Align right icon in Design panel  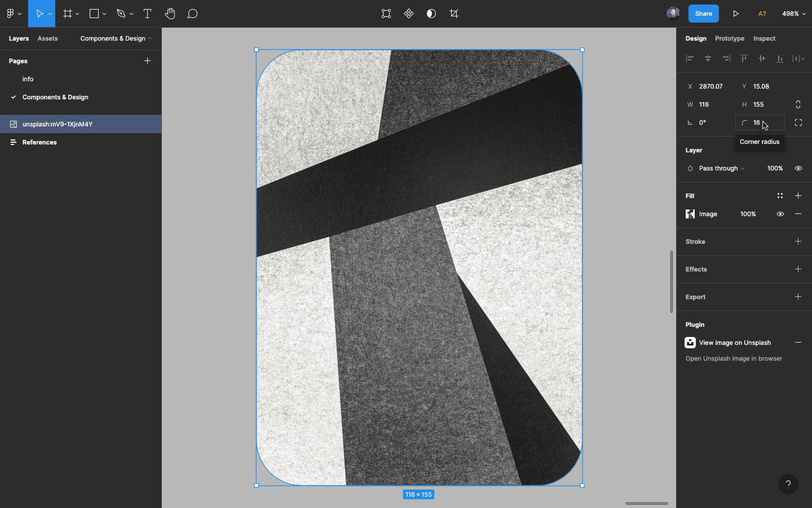pos(726,58)
